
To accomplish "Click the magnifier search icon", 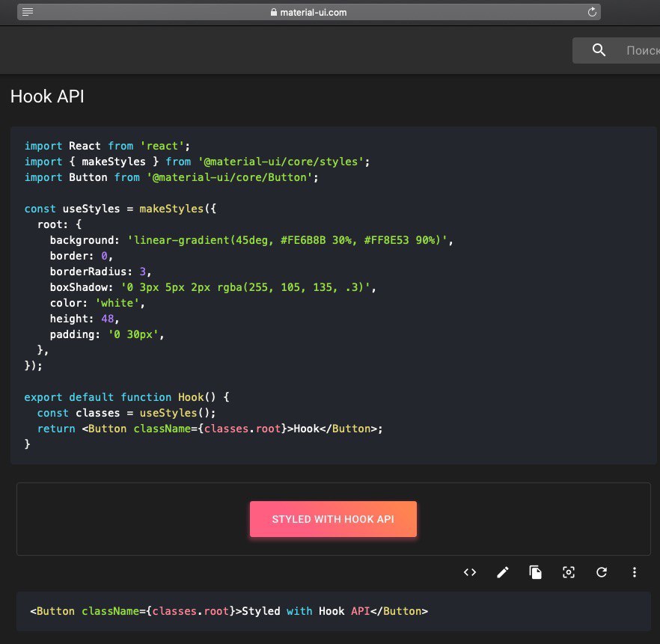I will pos(599,50).
